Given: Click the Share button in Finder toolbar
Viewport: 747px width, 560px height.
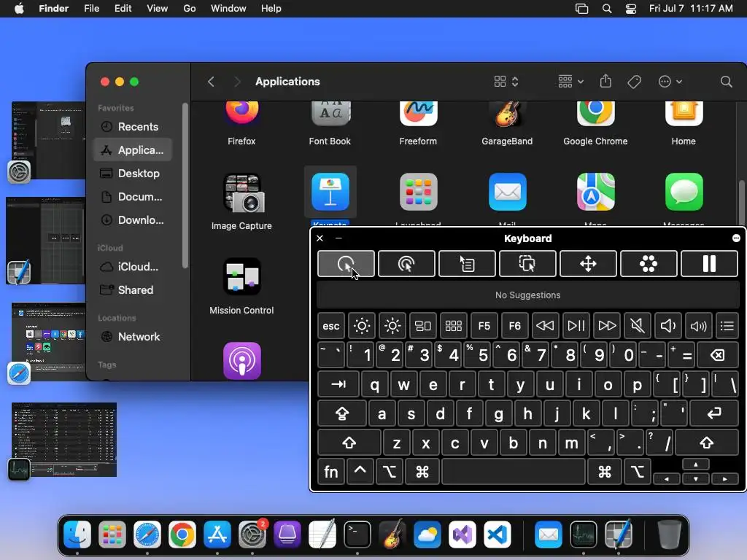Looking at the screenshot, I should point(605,81).
